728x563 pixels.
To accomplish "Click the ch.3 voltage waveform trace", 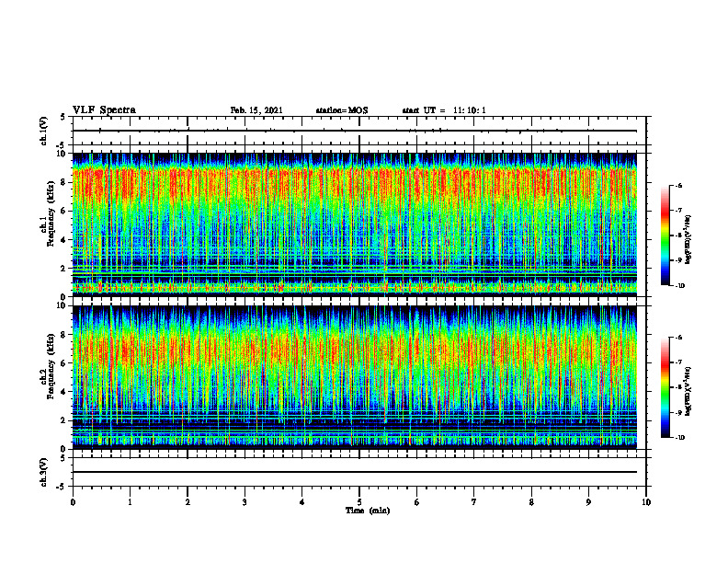I will pos(355,472).
